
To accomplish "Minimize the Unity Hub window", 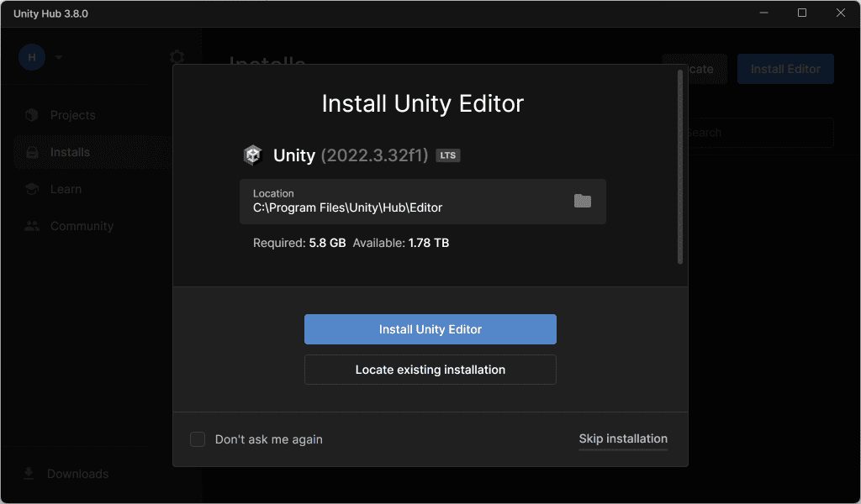I will [764, 13].
